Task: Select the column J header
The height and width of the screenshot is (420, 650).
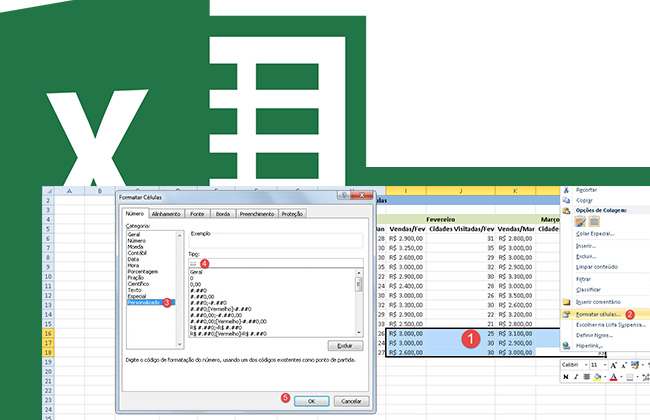Action: pyautogui.click(x=461, y=191)
